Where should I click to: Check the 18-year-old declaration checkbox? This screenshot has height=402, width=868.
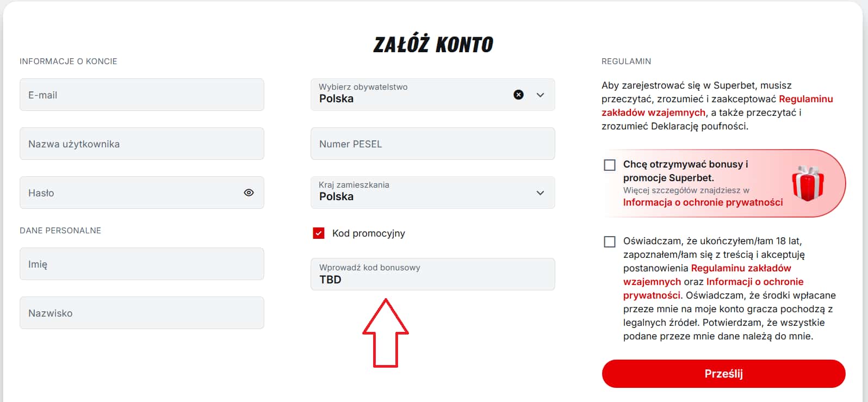(609, 242)
